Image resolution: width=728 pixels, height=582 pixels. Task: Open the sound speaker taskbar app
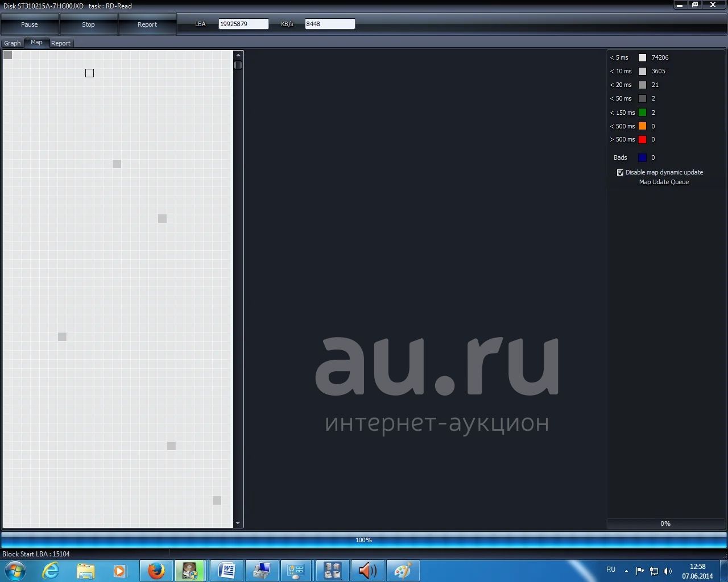[367, 571]
